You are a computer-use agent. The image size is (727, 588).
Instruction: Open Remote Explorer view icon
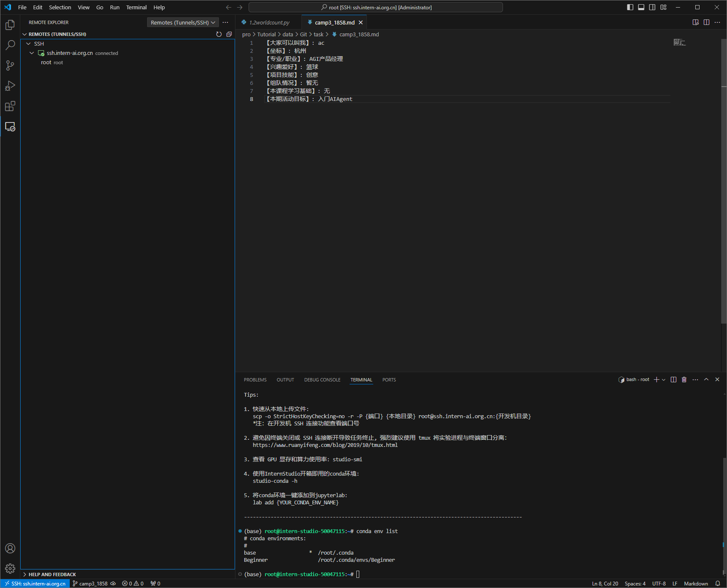click(10, 126)
